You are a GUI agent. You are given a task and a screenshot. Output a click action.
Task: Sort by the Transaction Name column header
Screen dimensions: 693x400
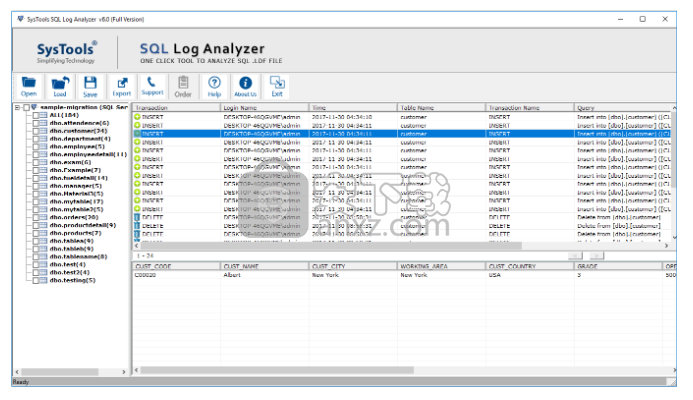click(529, 107)
